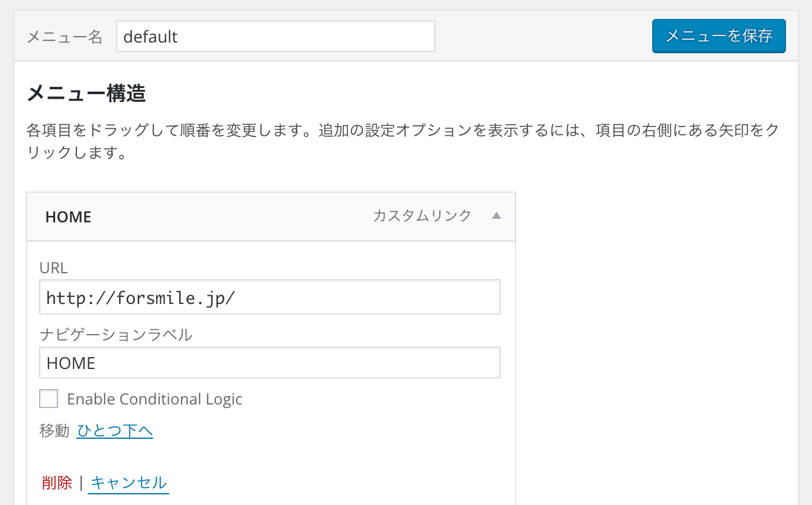Screen dimensions: 812x505
Task: Select the URL field with http://forsmile.jp/
Action: pyautogui.click(x=270, y=297)
